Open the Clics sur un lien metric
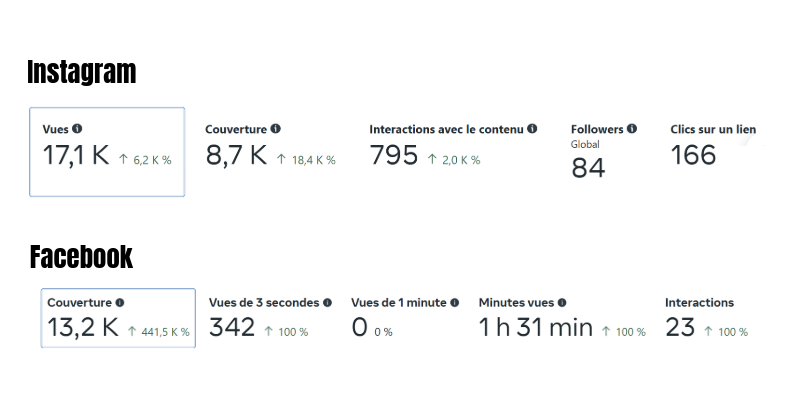Image resolution: width=800 pixels, height=400 pixels. pyautogui.click(x=713, y=145)
